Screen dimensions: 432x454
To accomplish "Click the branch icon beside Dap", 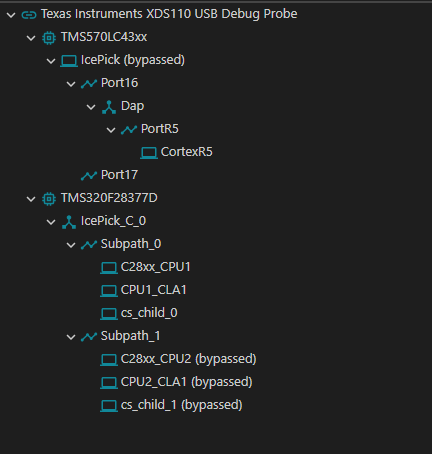I will click(x=109, y=107).
